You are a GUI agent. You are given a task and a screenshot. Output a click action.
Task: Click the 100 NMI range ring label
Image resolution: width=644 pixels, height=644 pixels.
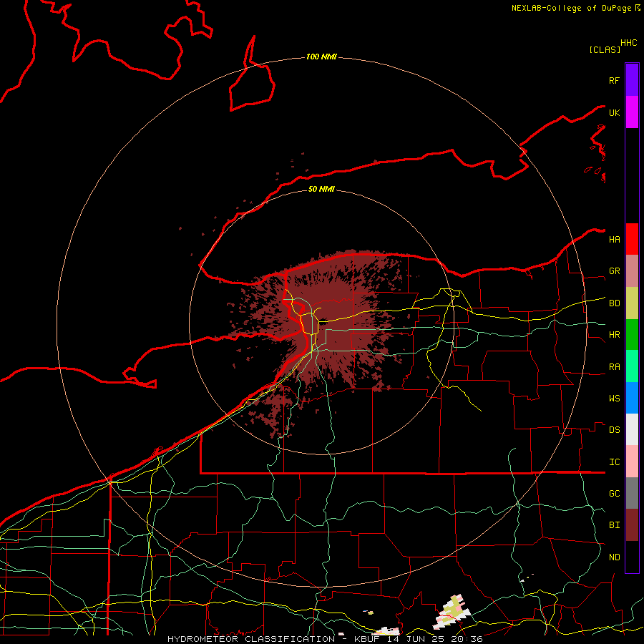321,57
